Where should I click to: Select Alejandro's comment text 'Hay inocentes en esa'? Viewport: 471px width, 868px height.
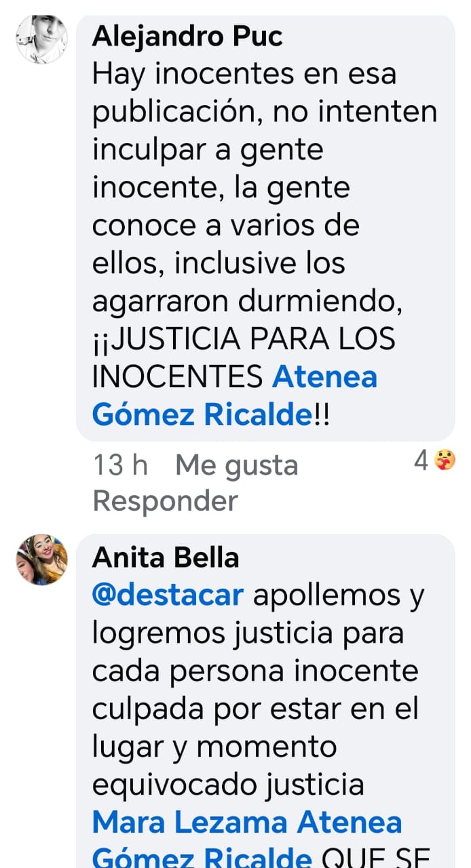click(244, 75)
